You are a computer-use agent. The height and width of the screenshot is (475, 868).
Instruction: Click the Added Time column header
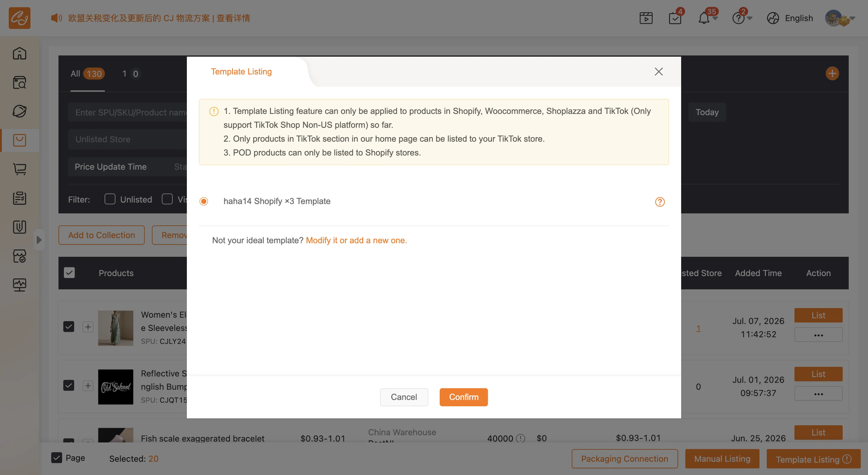click(758, 273)
